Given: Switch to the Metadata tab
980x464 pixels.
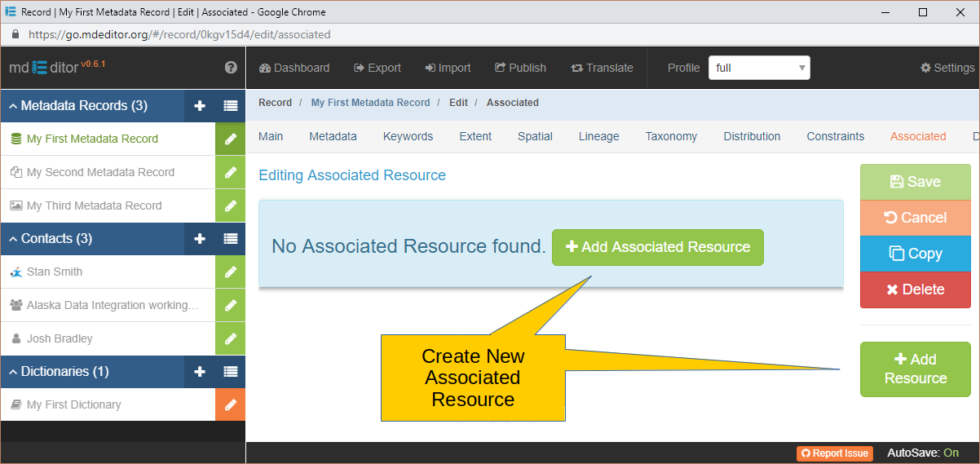Looking at the screenshot, I should 333,136.
